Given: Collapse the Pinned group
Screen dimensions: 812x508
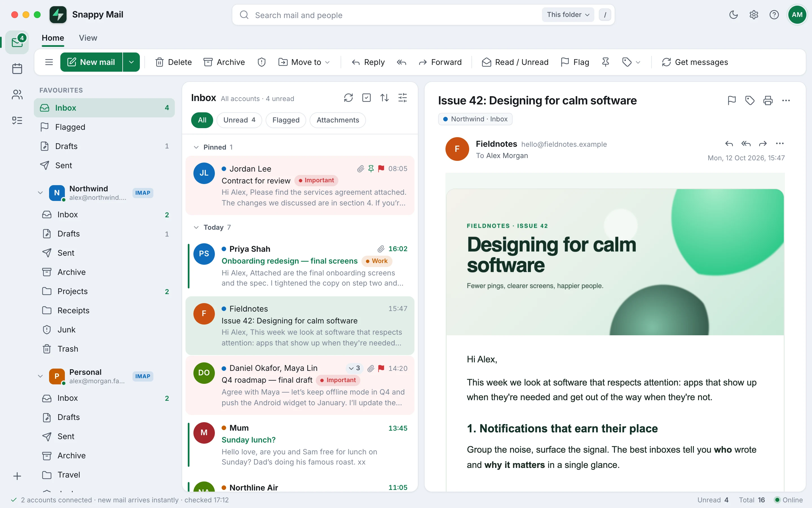Looking at the screenshot, I should click(x=196, y=147).
